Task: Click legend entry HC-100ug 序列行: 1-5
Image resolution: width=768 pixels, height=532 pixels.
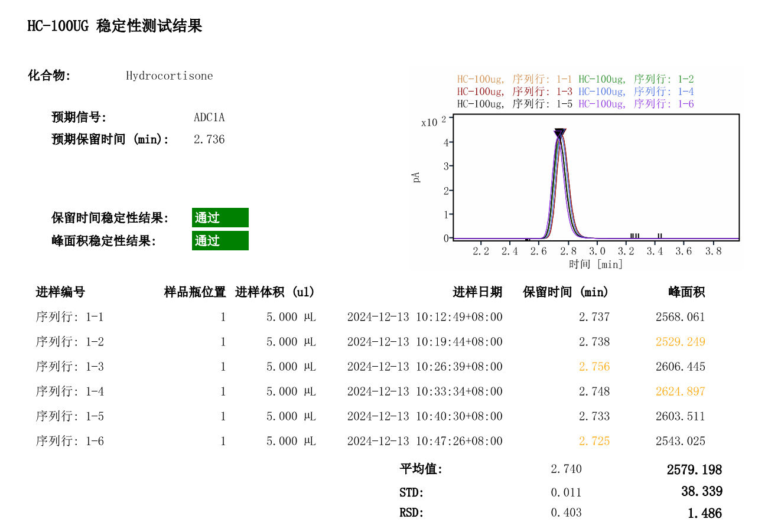Action: (x=515, y=104)
